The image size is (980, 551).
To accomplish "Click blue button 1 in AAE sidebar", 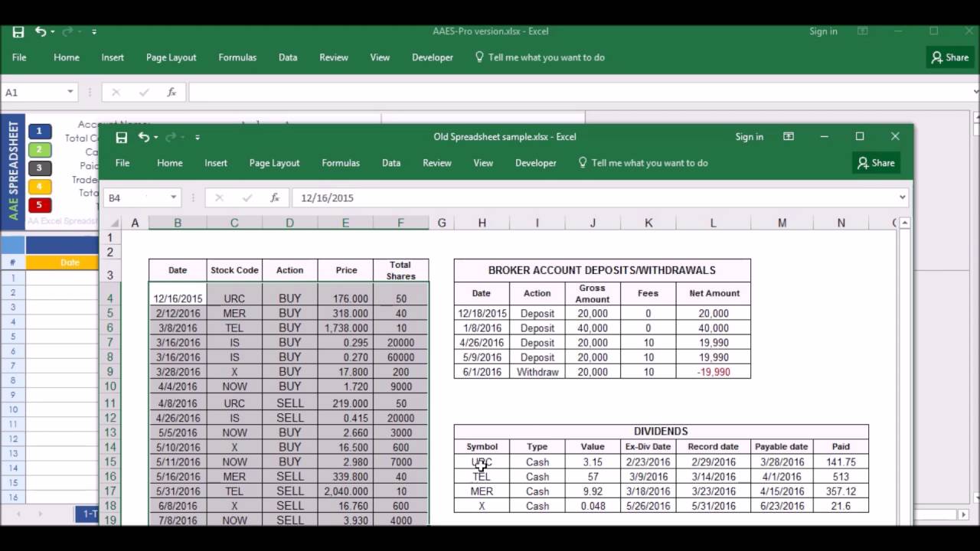I will pyautogui.click(x=40, y=131).
